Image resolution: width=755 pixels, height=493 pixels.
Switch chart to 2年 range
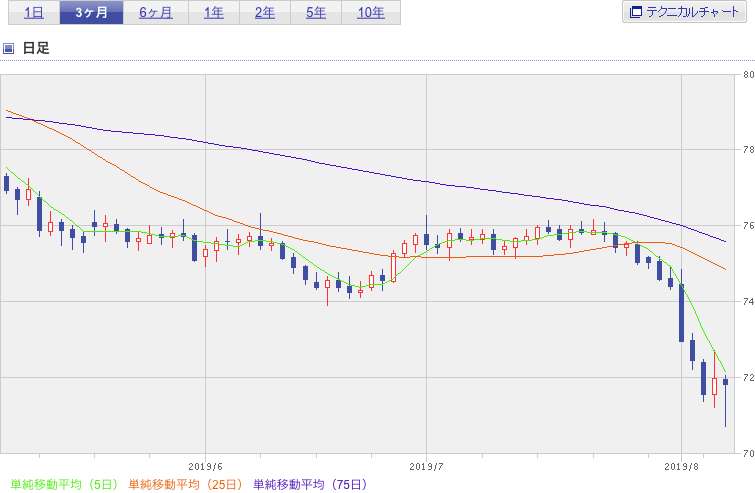(265, 13)
